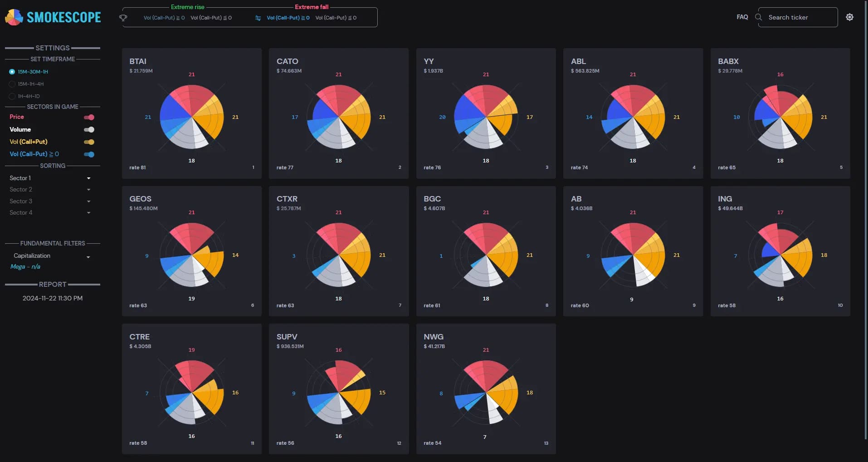
Task: Toggle the Price sector switch
Action: click(x=89, y=117)
